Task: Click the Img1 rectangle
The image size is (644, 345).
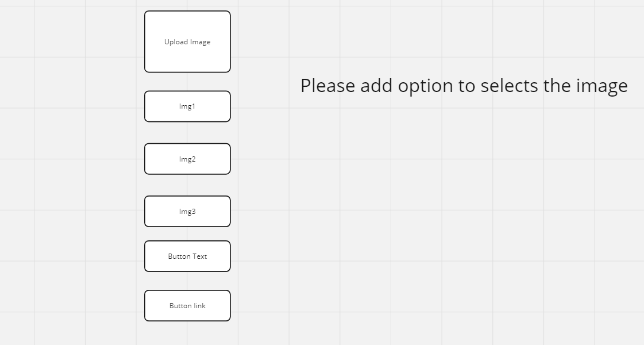Action: (187, 106)
